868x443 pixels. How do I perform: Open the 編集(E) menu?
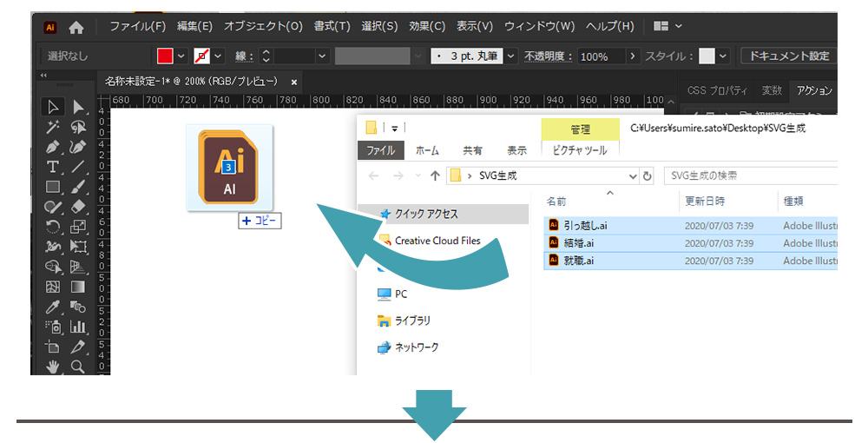tap(194, 26)
